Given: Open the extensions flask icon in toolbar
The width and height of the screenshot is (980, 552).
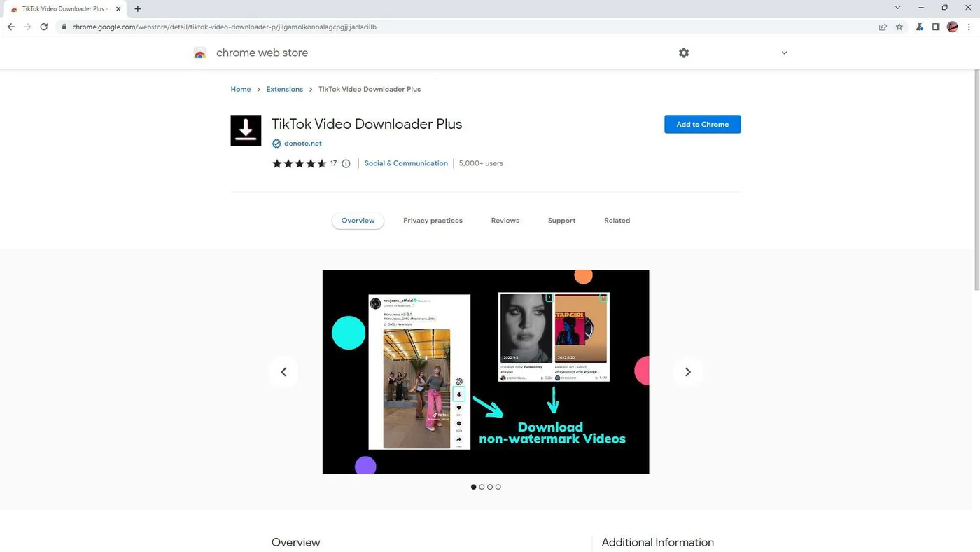Looking at the screenshot, I should tap(920, 27).
